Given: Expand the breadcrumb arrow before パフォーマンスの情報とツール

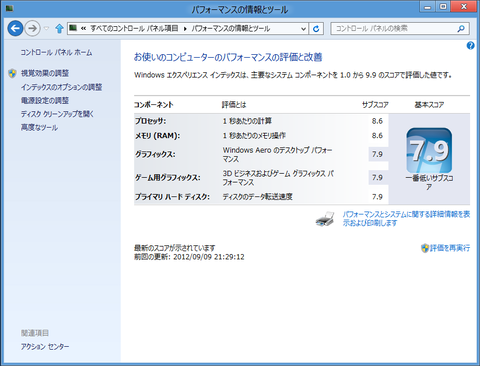Looking at the screenshot, I should 185,29.
